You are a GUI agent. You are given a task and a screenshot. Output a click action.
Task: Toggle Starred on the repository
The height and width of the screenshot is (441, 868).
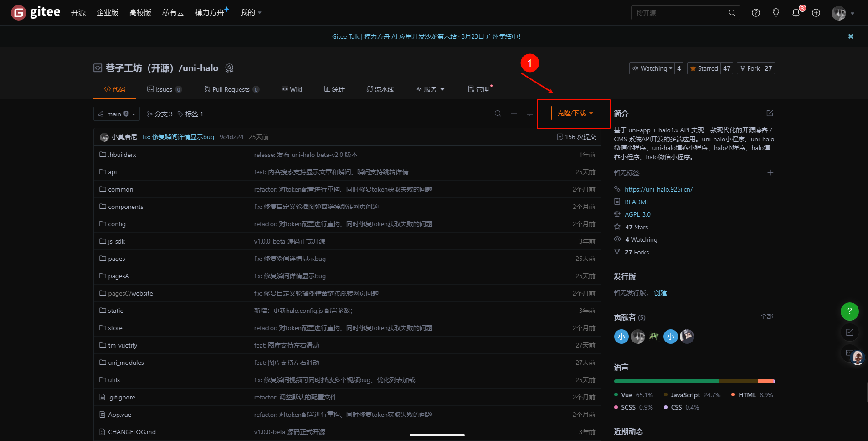click(704, 68)
